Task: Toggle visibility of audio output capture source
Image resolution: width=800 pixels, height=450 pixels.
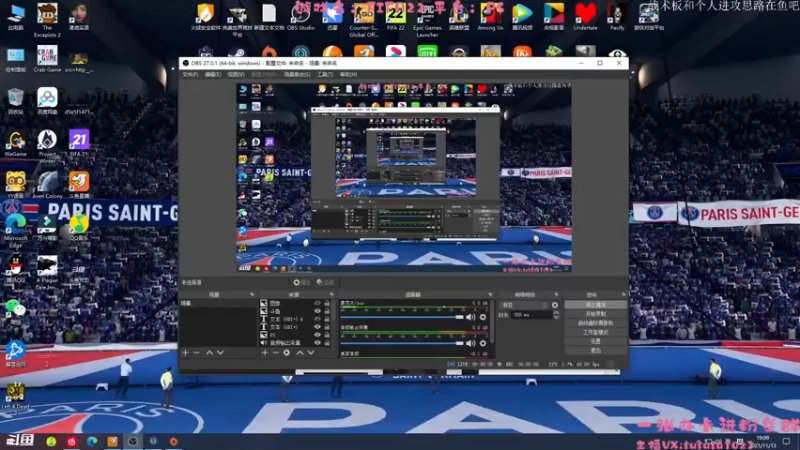Action: coord(317,343)
